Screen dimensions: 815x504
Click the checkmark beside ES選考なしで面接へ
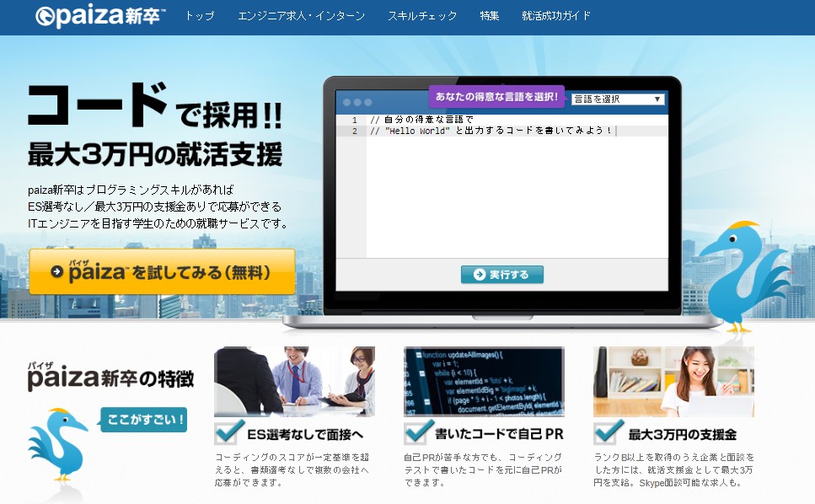(228, 432)
